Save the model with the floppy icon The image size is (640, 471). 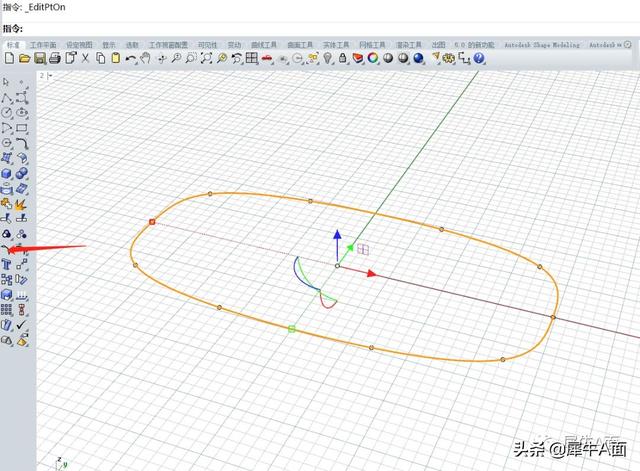coord(40,59)
